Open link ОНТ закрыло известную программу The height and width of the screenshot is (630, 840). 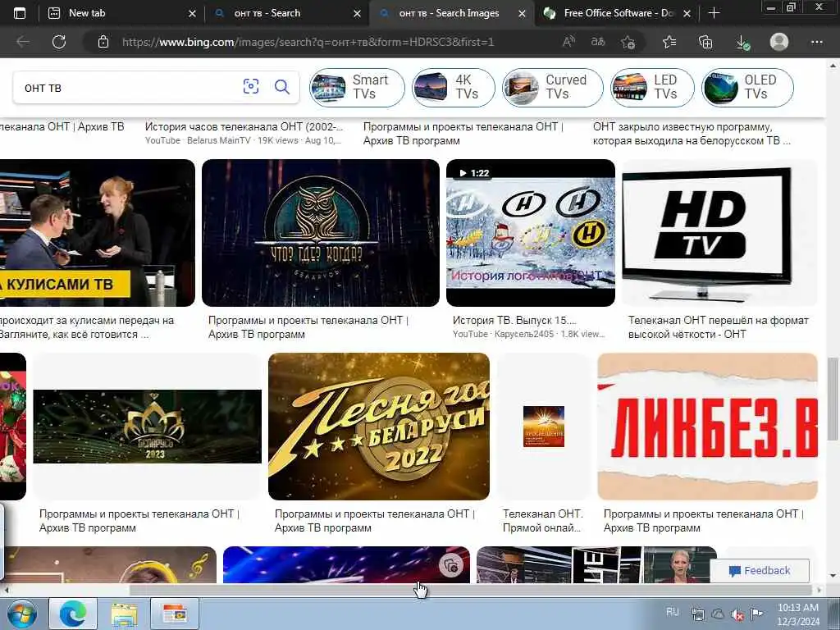point(692,134)
